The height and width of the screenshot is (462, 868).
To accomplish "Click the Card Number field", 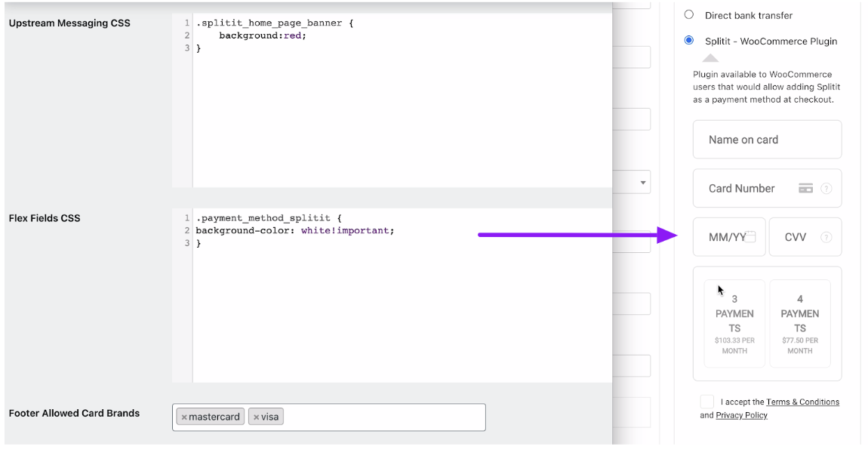I will 768,188.
